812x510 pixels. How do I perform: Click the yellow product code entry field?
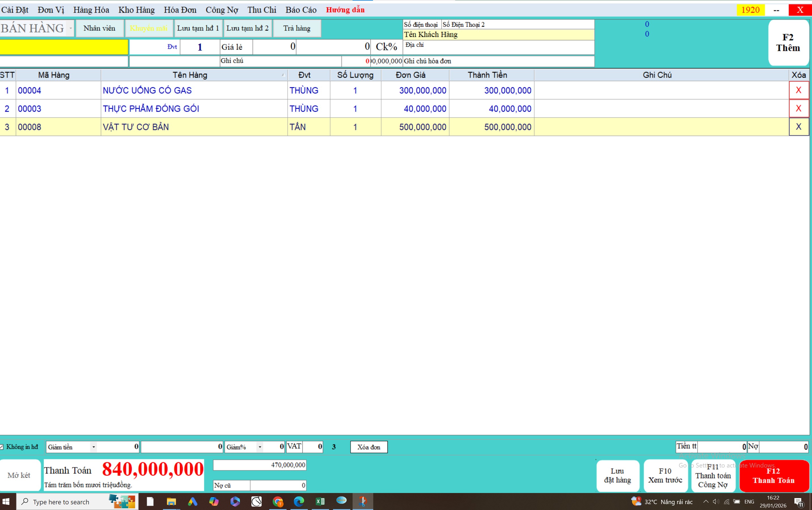pyautogui.click(x=64, y=47)
